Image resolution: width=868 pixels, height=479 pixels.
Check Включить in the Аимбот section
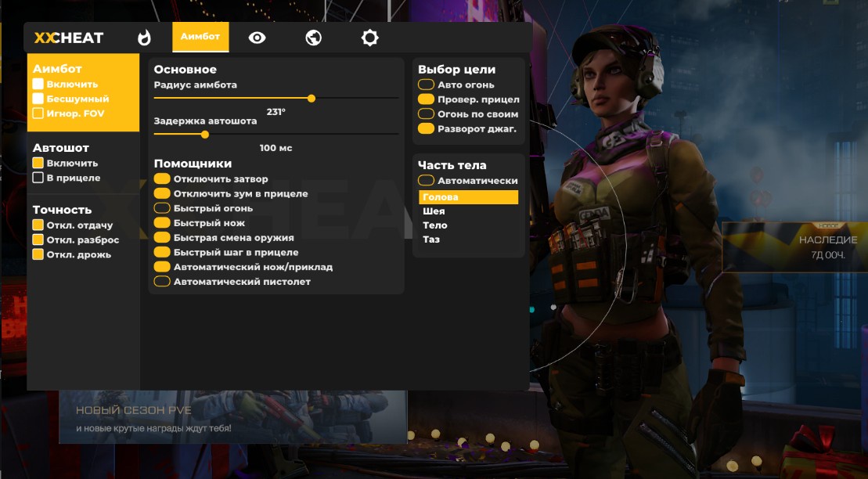pyautogui.click(x=38, y=85)
